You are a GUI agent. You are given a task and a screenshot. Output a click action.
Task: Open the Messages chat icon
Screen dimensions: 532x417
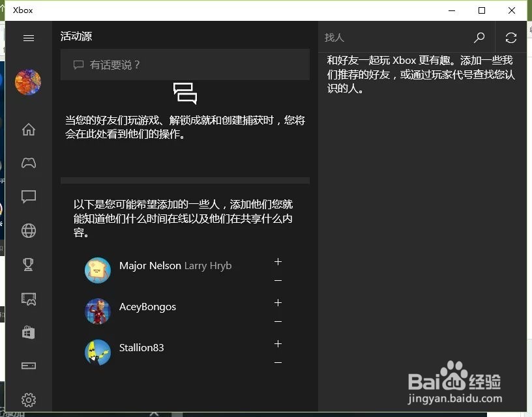pyautogui.click(x=29, y=197)
